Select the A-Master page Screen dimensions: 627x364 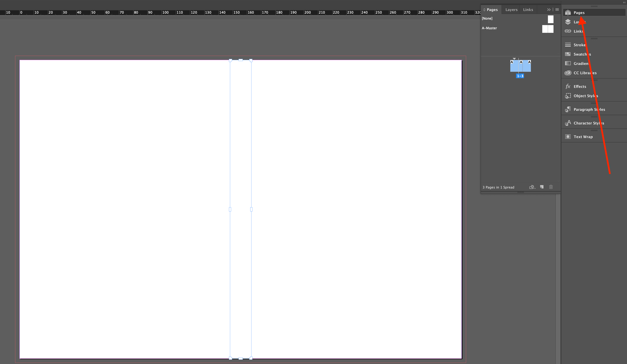[490, 28]
